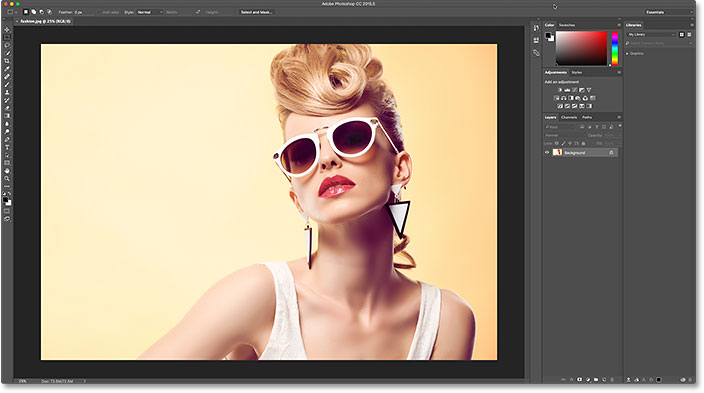
Task: Select the Dodge tool
Action: 7,132
